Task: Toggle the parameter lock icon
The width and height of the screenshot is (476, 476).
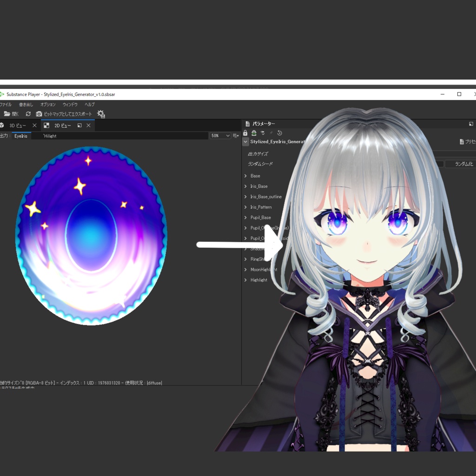Action: click(245, 133)
